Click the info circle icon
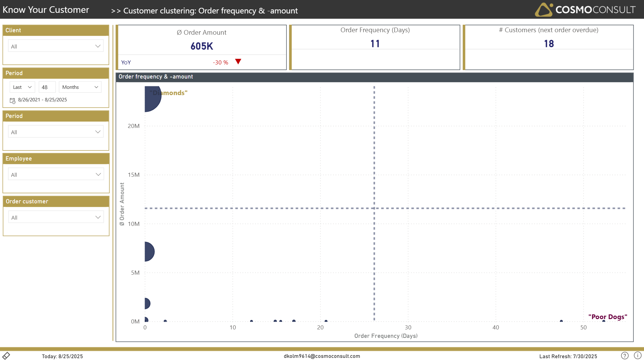The height and width of the screenshot is (361, 644). tap(637, 356)
